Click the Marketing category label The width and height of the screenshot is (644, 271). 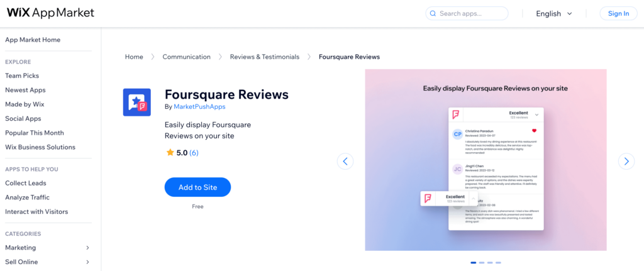click(21, 248)
